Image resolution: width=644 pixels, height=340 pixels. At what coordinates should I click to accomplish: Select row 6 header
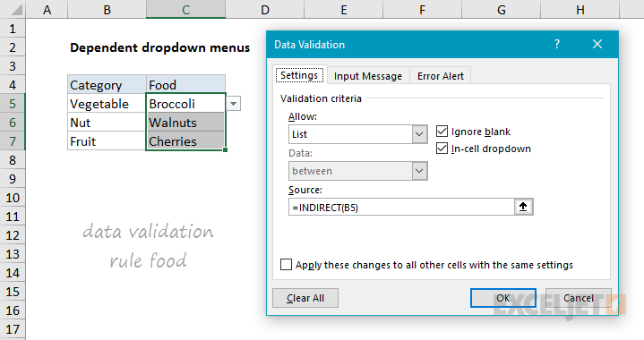13,123
